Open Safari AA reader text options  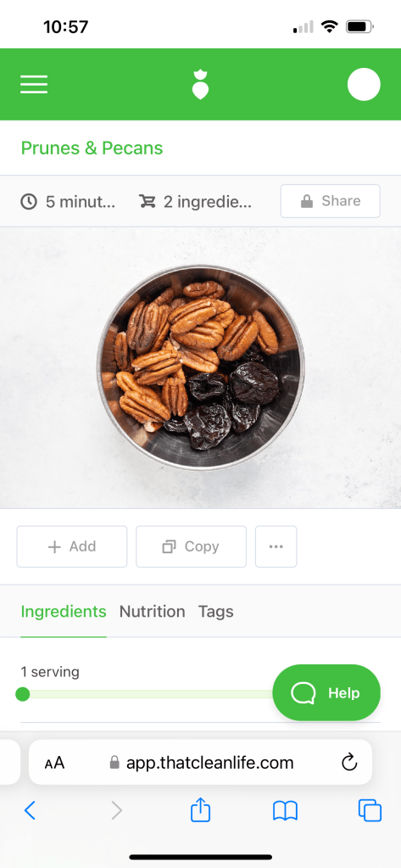click(55, 763)
